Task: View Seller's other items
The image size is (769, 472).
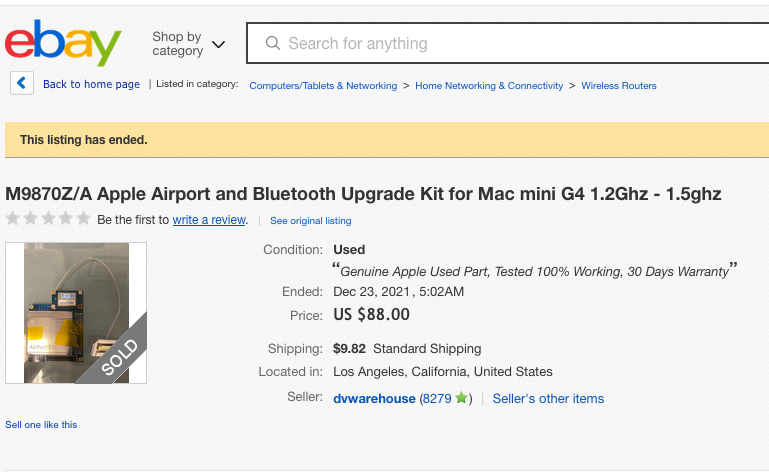Action: (548, 398)
